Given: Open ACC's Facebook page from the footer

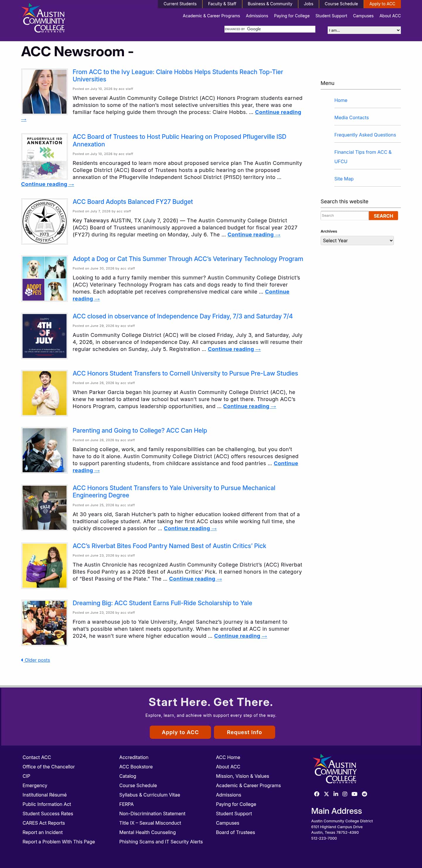Looking at the screenshot, I should 316,794.
